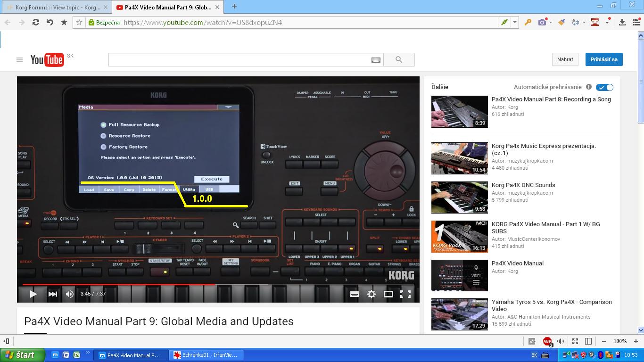Switch to the Schránka01 IrfanView taskbar item
This screenshot has height=362, width=644.
[x=206, y=355]
